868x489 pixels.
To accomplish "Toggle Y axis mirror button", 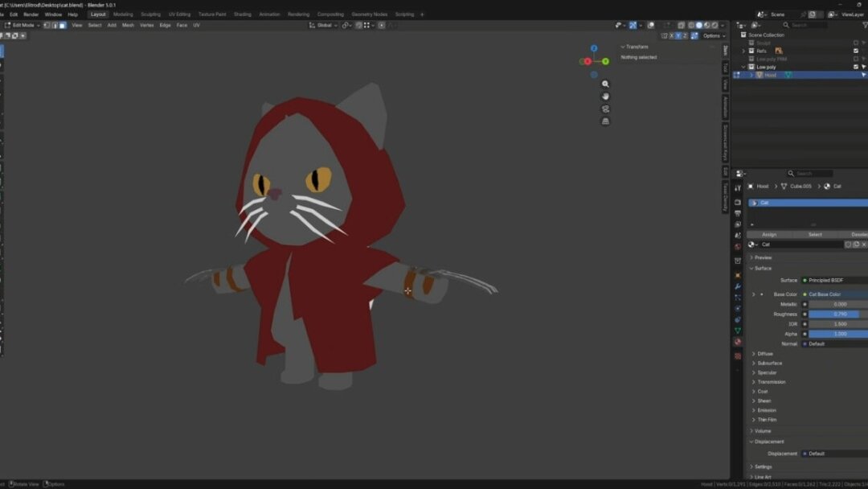I will [x=678, y=35].
